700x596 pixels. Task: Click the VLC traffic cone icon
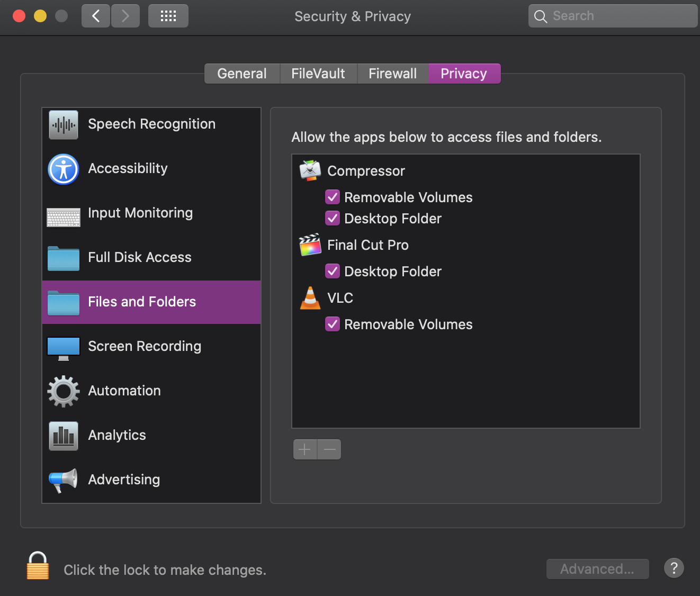coord(310,297)
